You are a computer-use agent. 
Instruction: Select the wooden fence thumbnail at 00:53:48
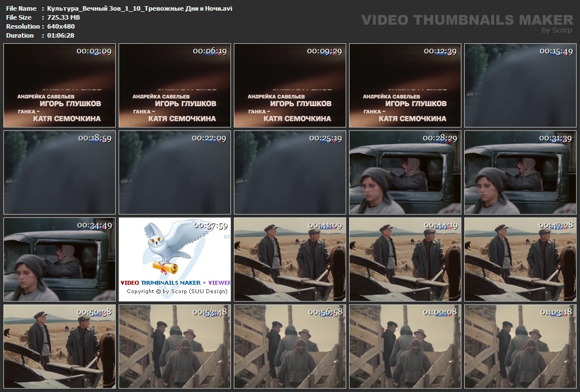point(174,347)
